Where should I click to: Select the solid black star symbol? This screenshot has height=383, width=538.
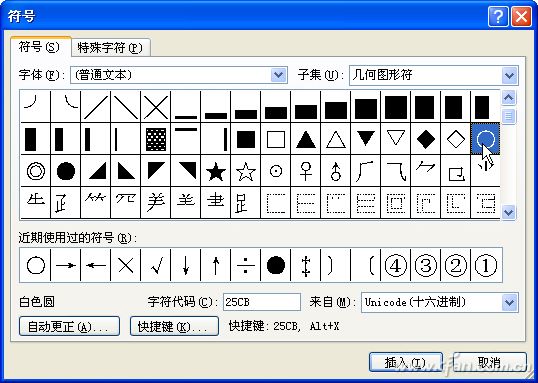pyautogui.click(x=216, y=171)
